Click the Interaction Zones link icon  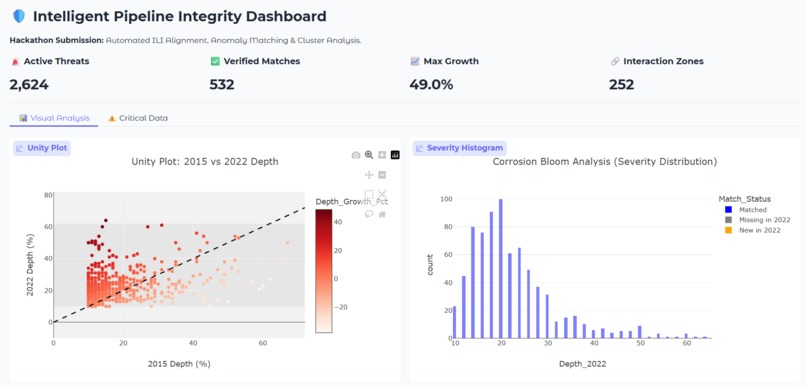click(615, 61)
